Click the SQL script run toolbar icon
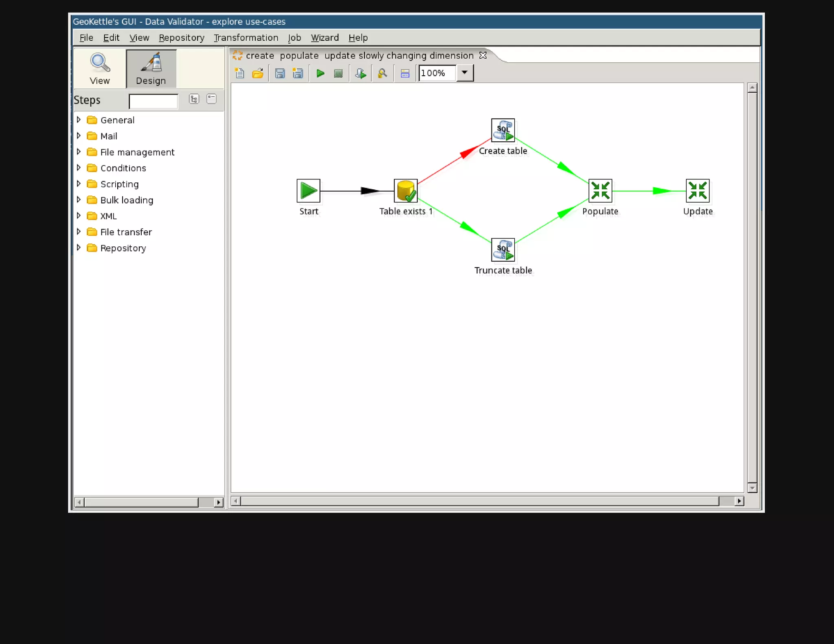The width and height of the screenshot is (834, 644). (x=360, y=73)
